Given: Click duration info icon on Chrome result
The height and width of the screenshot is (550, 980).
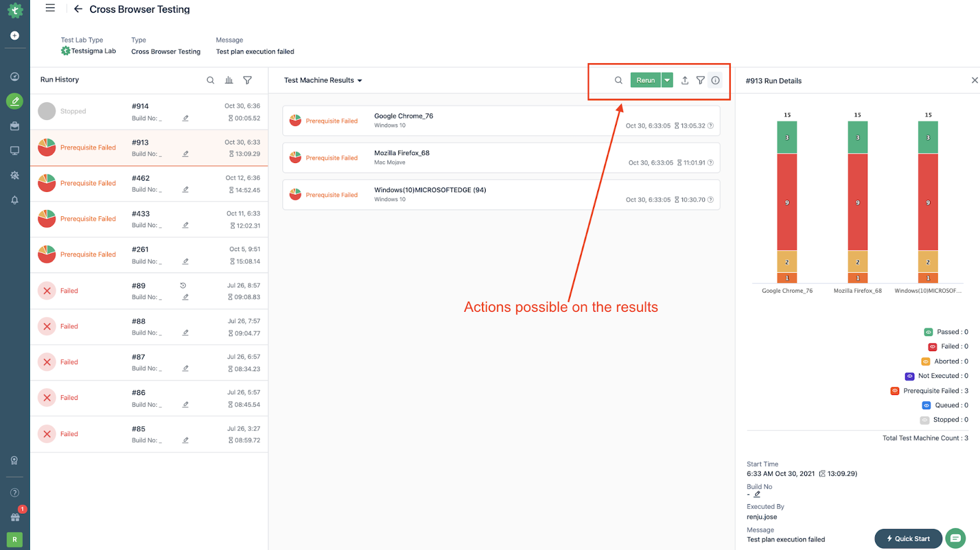Looking at the screenshot, I should (x=710, y=126).
